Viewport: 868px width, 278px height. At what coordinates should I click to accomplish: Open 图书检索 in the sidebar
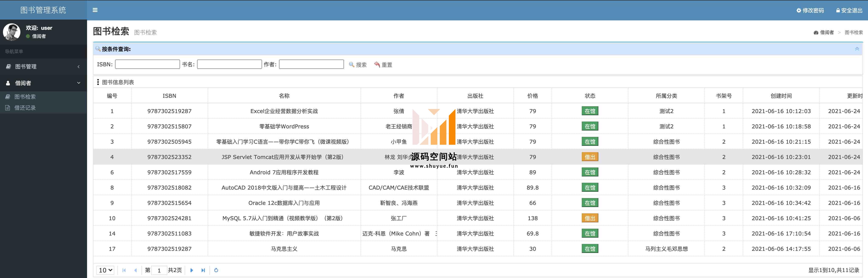25,97
